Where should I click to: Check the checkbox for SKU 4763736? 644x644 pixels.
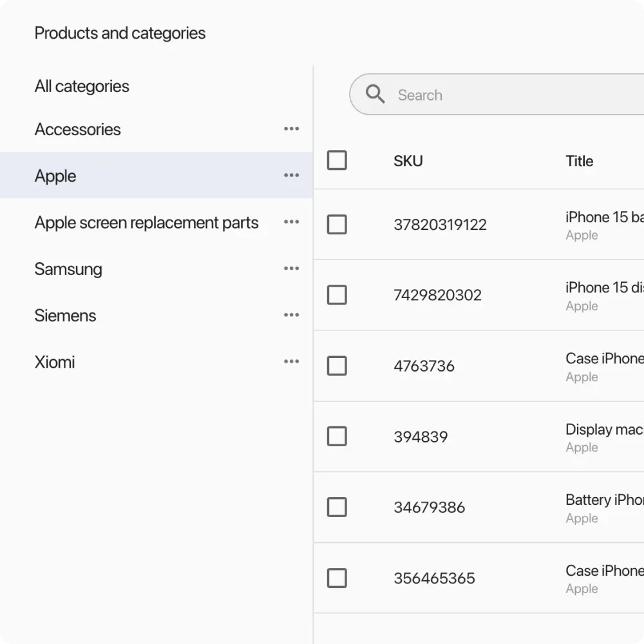coord(337,366)
